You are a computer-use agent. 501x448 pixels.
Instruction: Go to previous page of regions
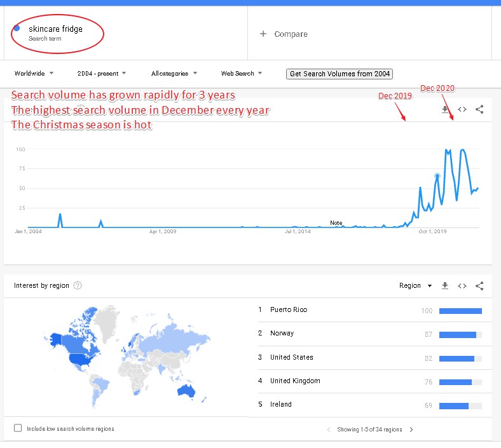coord(329,430)
